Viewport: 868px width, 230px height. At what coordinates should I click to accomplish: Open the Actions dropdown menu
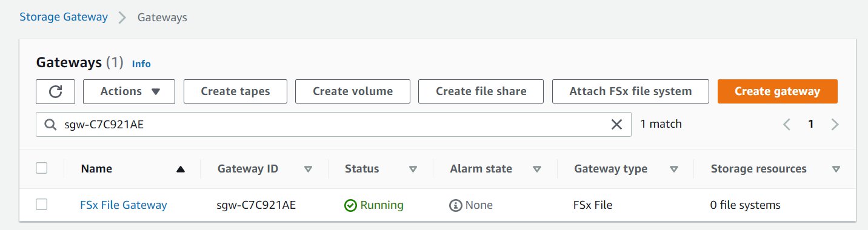(x=129, y=91)
